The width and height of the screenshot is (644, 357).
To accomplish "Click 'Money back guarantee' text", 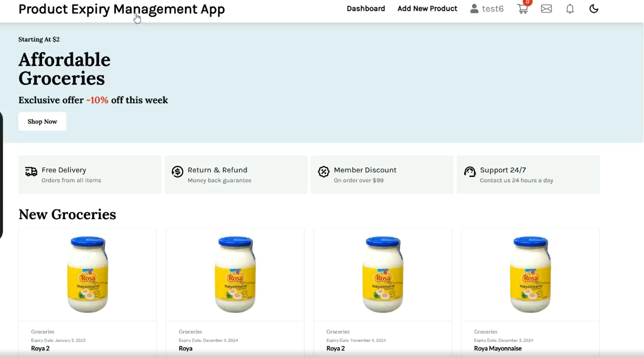I will [219, 180].
